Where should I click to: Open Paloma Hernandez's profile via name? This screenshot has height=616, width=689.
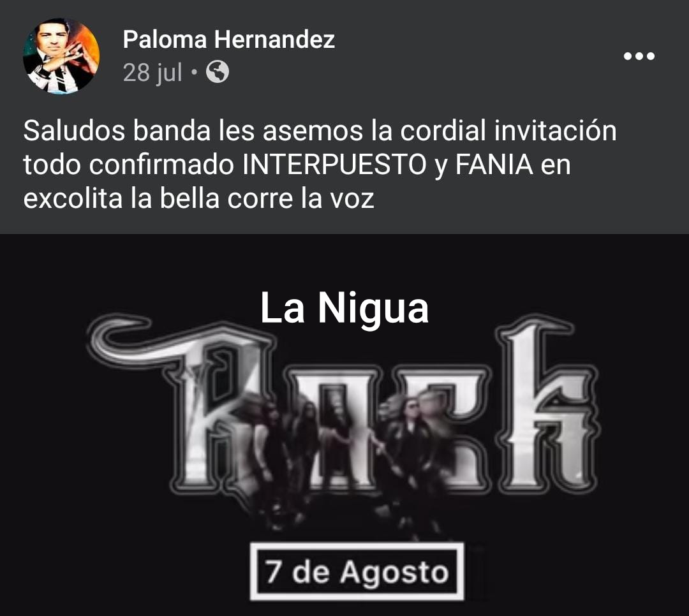(x=228, y=39)
